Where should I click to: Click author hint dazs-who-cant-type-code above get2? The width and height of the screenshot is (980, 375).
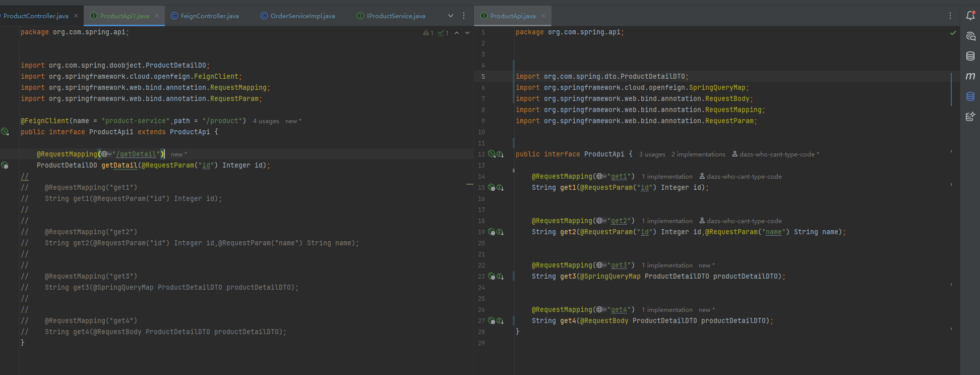click(741, 221)
